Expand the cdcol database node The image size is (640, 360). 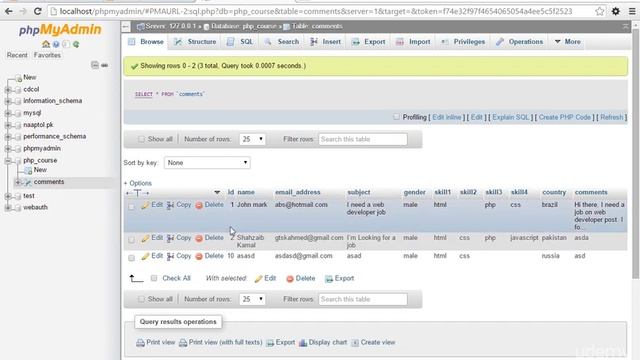click(x=8, y=89)
